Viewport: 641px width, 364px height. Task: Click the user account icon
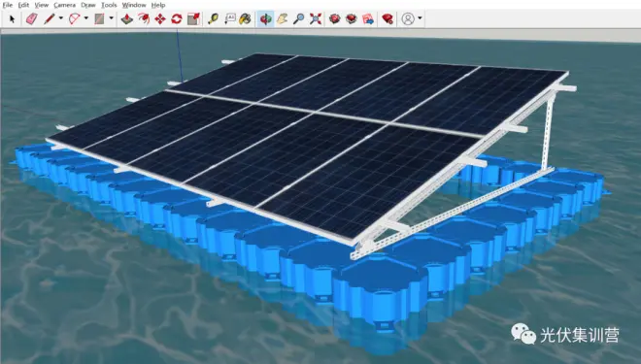coord(408,18)
